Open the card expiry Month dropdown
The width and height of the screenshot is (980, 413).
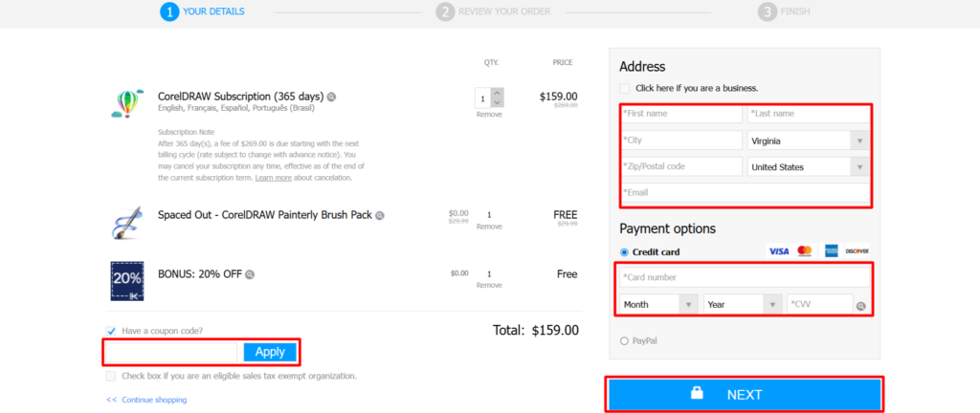coord(659,305)
